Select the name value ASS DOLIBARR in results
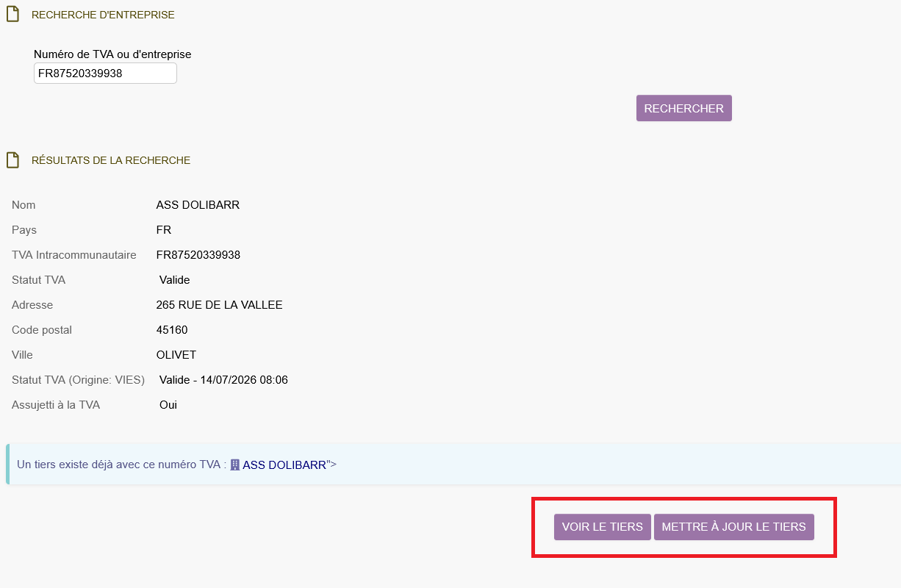 coord(198,205)
